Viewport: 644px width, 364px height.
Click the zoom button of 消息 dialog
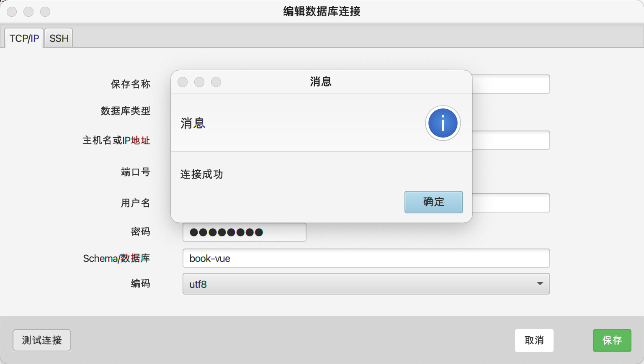click(x=216, y=82)
